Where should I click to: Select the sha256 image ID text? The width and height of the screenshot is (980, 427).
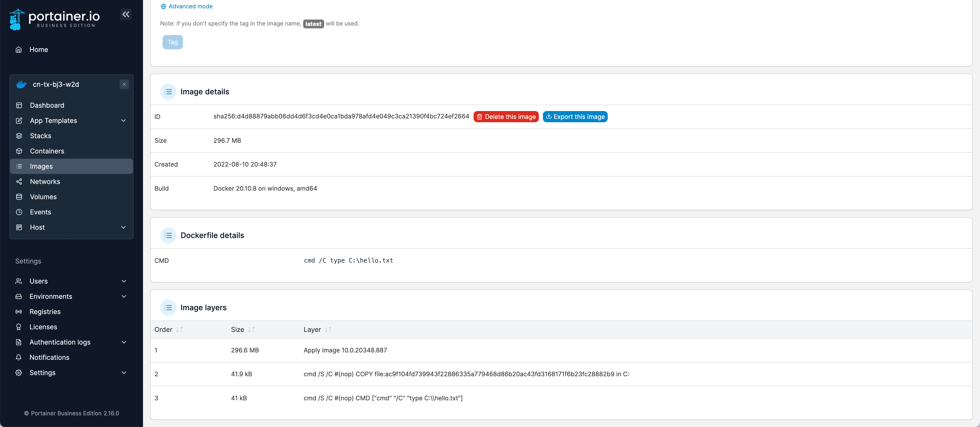point(341,116)
